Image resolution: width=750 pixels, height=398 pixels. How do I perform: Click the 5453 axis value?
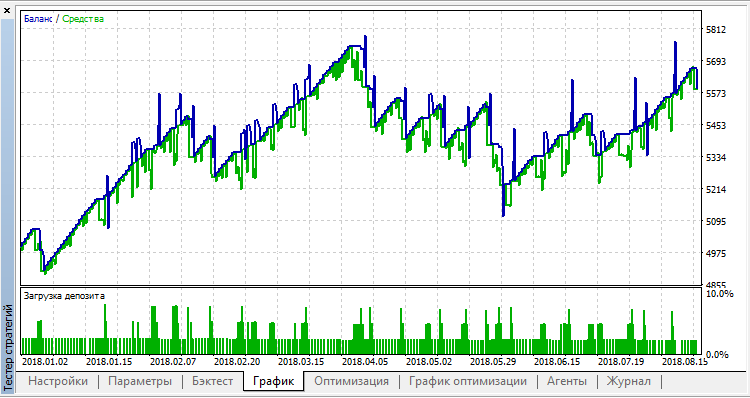pos(717,126)
